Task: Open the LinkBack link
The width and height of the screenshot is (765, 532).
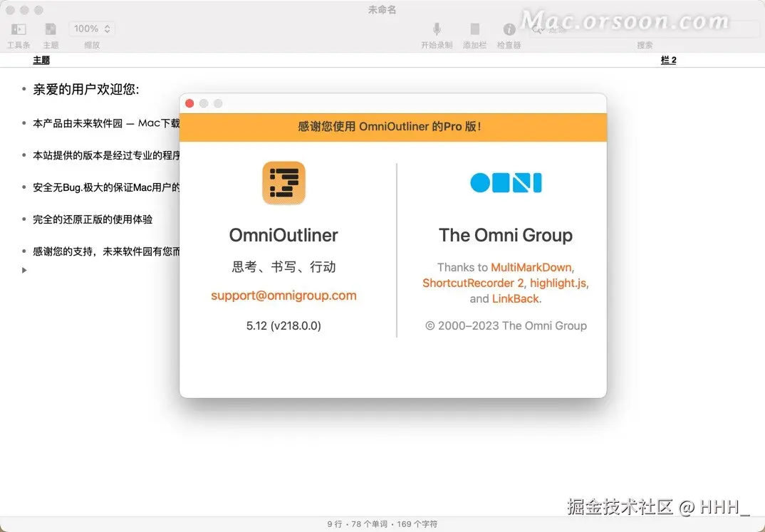Action: tap(515, 298)
